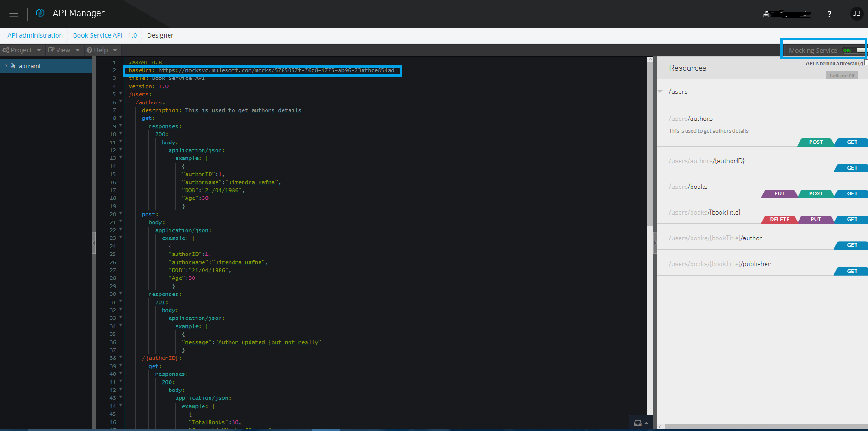This screenshot has height=431, width=868.
Task: Click the DELETE badge for /users/books/{bookTitle}
Action: pos(779,220)
